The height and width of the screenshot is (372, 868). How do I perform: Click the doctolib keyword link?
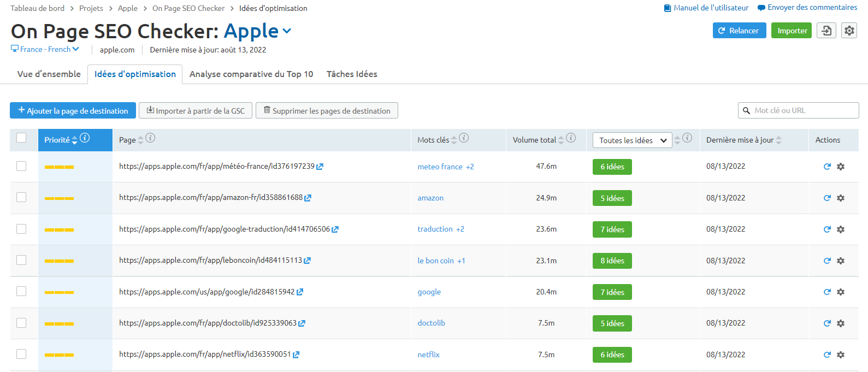click(432, 323)
